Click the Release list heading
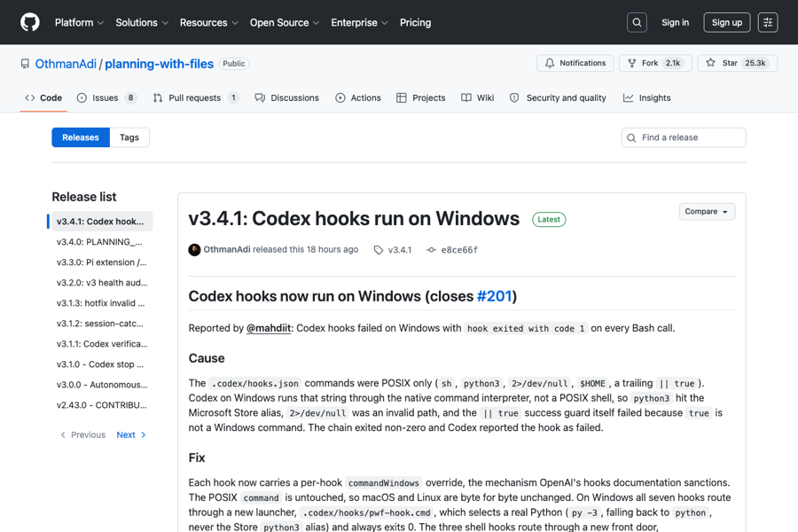 [x=84, y=197]
